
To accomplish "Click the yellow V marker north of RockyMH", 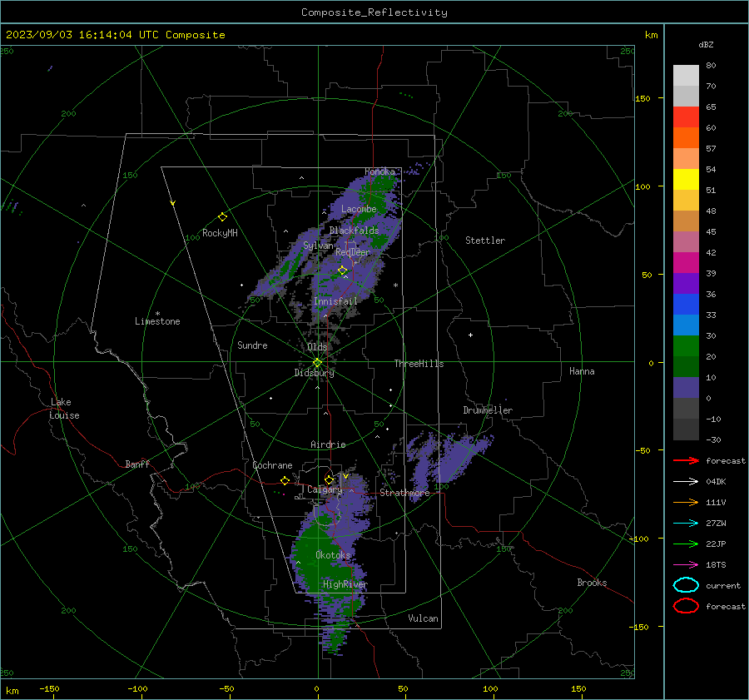I will click(173, 203).
